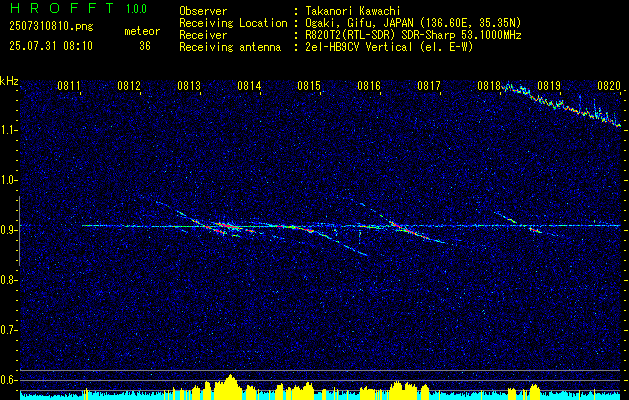Click the 1.1 kHz axis label
Viewport: 629px width, 400px height.
coord(8,130)
